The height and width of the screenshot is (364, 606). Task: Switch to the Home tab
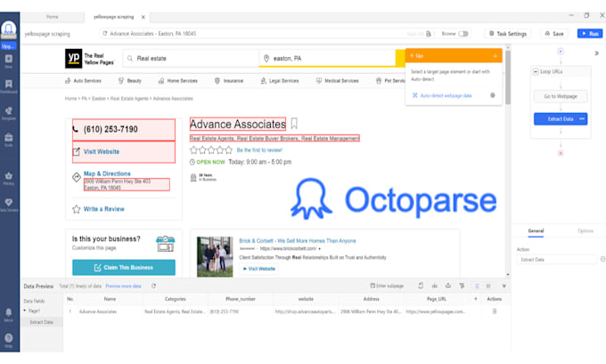pyautogui.click(x=53, y=17)
